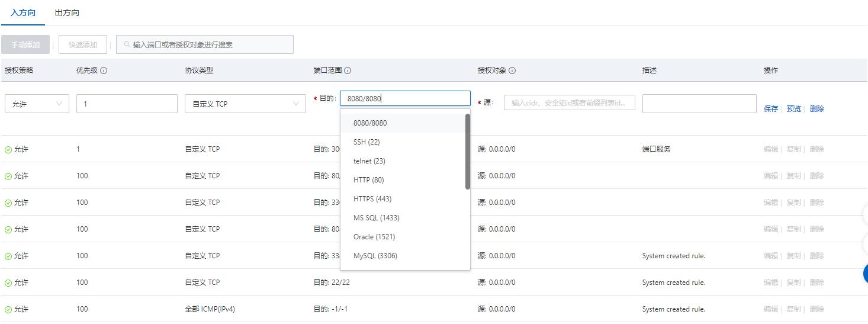The width and height of the screenshot is (868, 324).
Task: Click the 描述 column header
Action: (x=650, y=70)
